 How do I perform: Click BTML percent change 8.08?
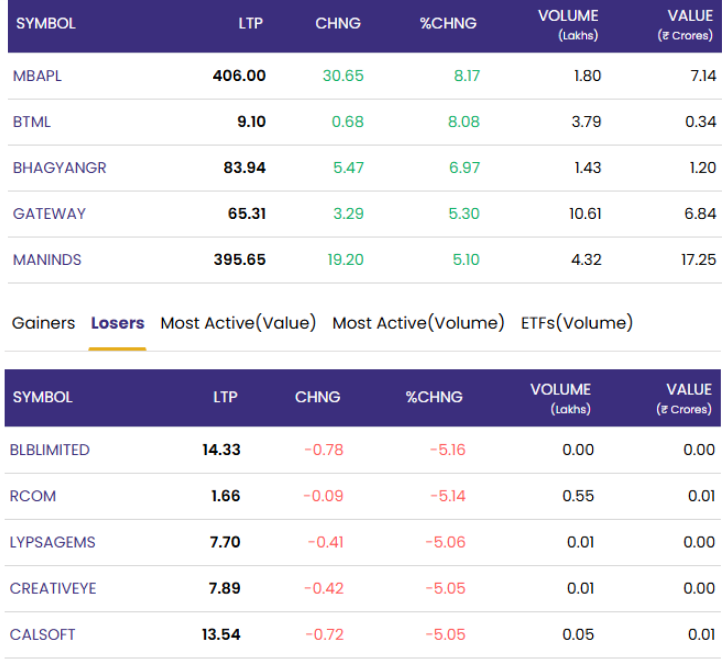pos(464,122)
